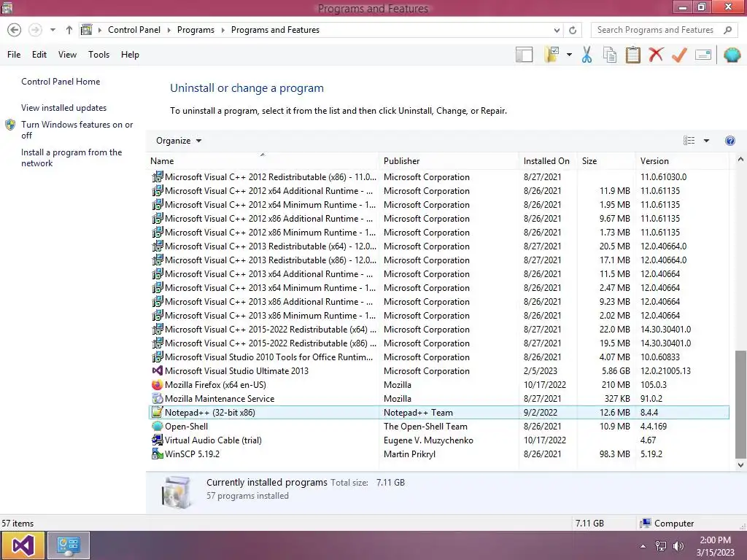The width and height of the screenshot is (747, 560).
Task: Show hidden tray icons arrow
Action: click(x=643, y=546)
